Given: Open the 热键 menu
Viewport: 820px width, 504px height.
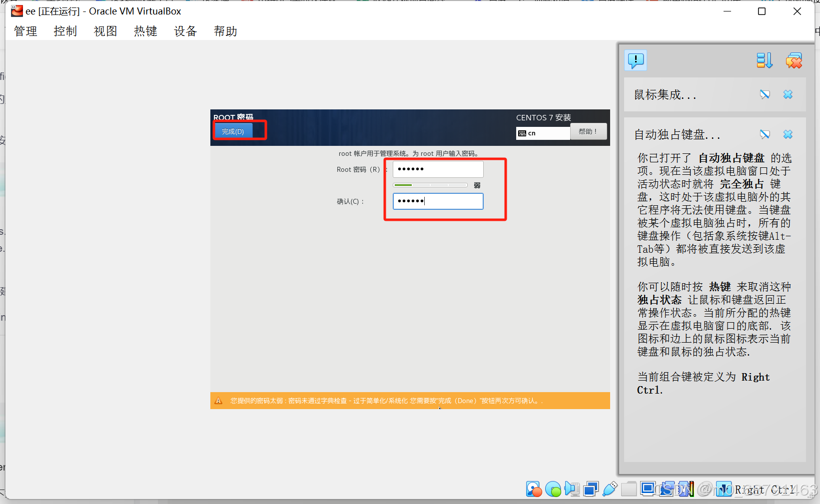Looking at the screenshot, I should [145, 31].
